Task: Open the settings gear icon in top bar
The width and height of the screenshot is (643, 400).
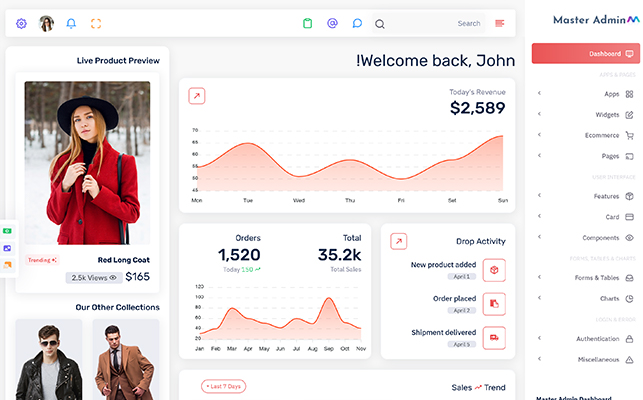Action: pyautogui.click(x=21, y=23)
